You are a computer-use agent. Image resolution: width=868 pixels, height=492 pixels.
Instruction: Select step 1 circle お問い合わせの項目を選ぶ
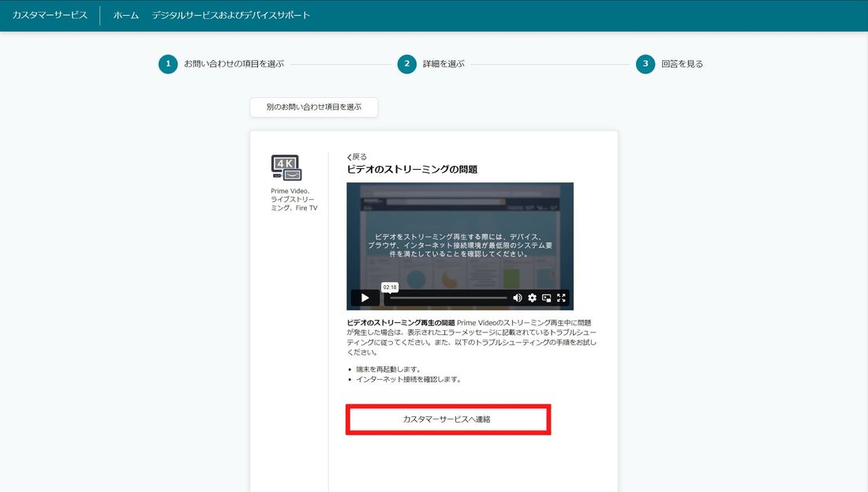(168, 64)
